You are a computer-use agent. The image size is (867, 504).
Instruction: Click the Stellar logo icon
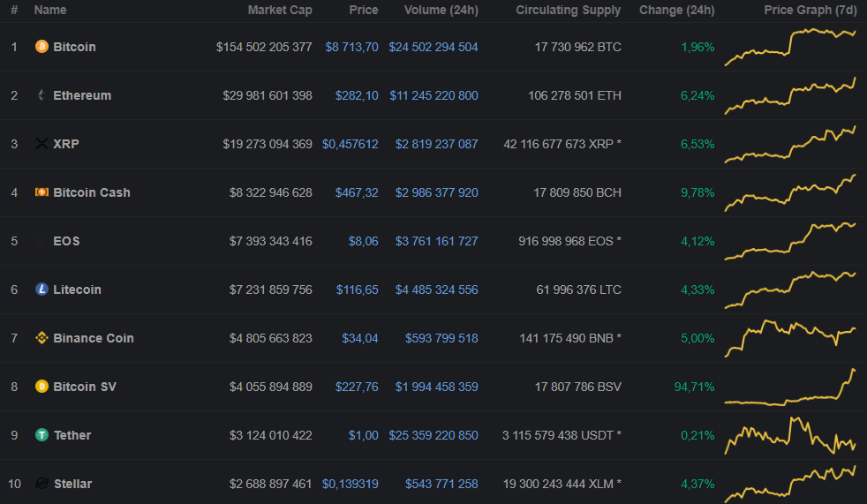[41, 484]
